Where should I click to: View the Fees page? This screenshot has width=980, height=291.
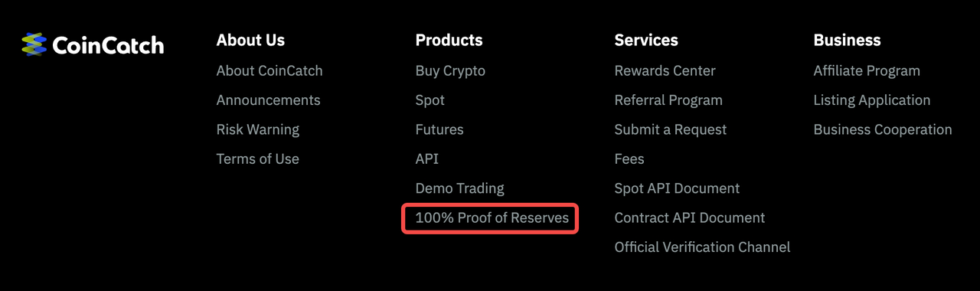pos(629,159)
